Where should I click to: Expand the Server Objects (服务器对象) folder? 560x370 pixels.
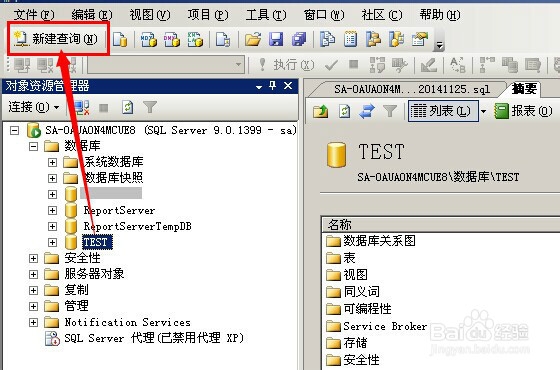33,274
